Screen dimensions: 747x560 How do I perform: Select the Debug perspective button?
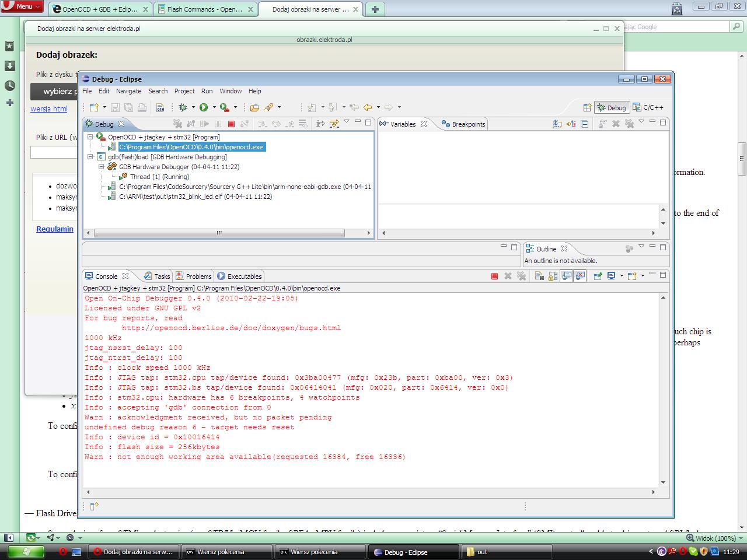pyautogui.click(x=611, y=107)
